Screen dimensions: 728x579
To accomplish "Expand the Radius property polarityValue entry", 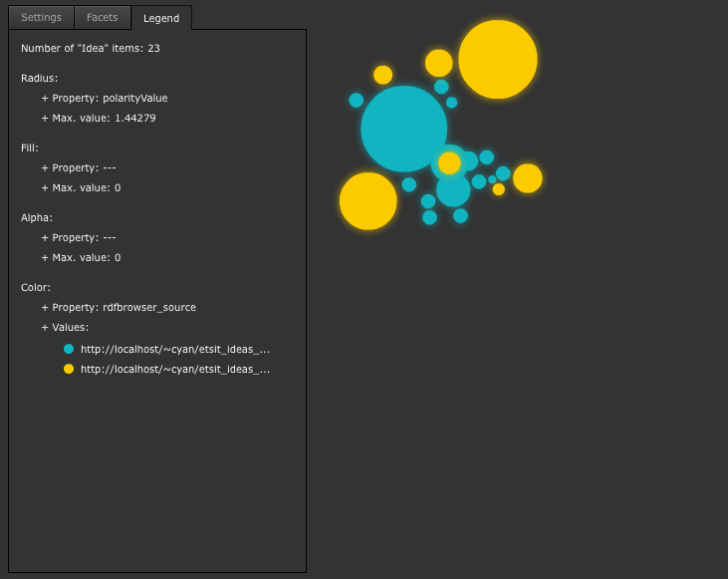I will 104,98.
